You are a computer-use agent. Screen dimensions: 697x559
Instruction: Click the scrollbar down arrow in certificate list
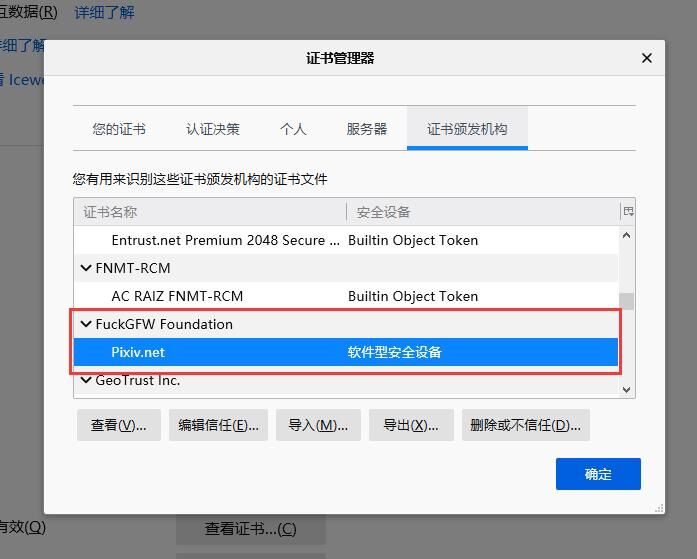pyautogui.click(x=627, y=389)
